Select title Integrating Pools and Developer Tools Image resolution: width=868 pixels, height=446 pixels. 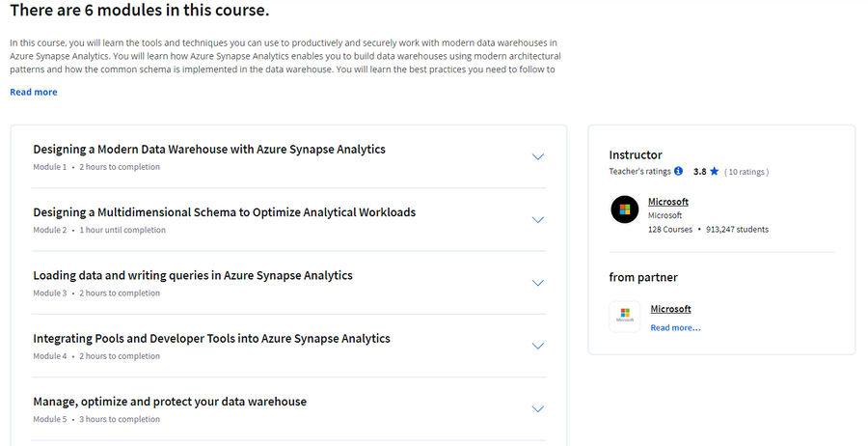tap(211, 339)
